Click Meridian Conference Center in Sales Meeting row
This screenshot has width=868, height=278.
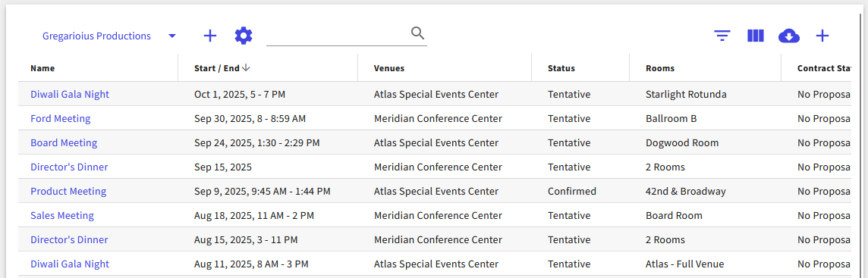click(x=438, y=216)
